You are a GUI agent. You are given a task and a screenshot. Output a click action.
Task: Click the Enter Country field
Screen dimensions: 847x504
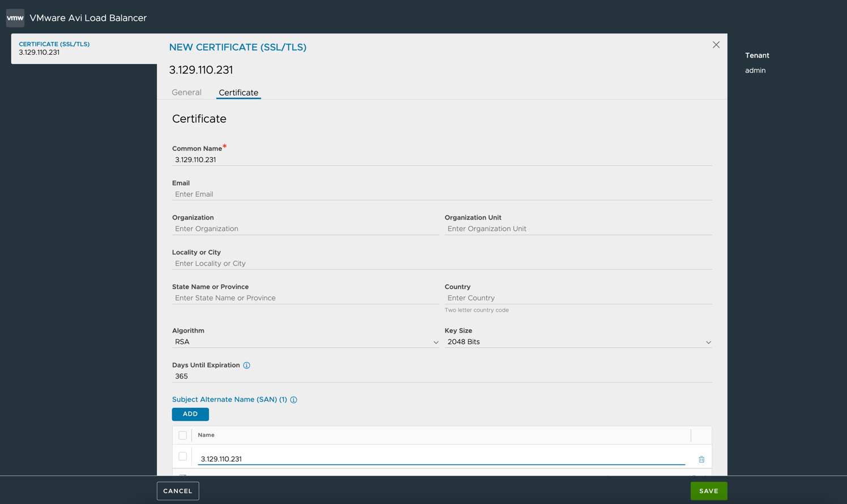point(578,298)
